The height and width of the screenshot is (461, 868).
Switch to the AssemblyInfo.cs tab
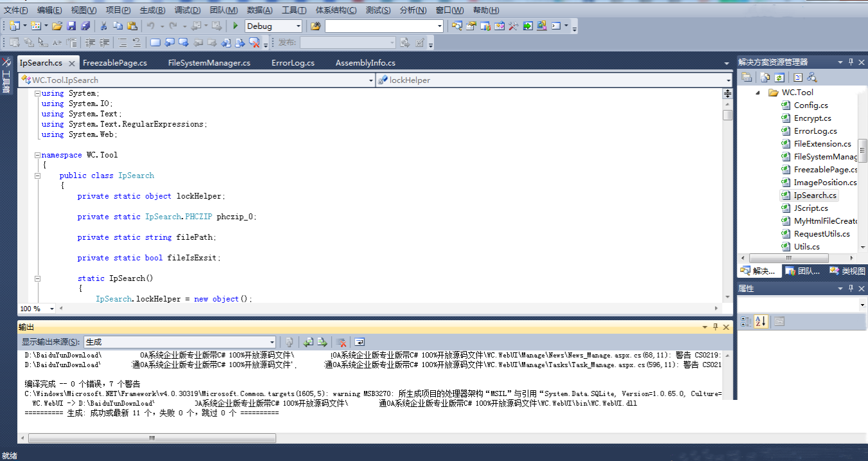pos(366,62)
